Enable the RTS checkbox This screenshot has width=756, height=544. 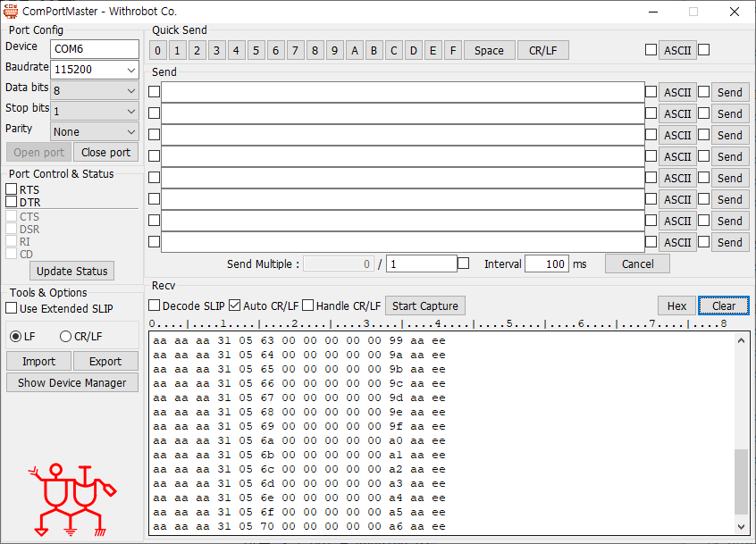click(x=11, y=188)
